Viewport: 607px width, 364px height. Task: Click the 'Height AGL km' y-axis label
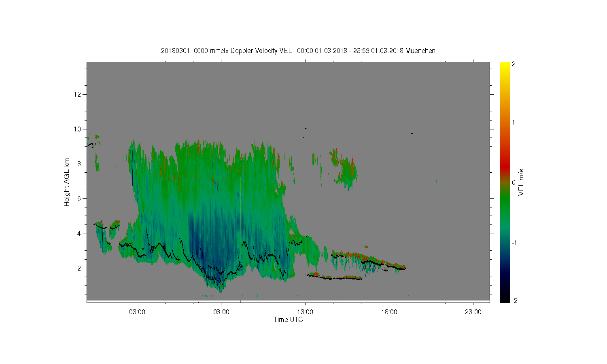click(x=67, y=182)
